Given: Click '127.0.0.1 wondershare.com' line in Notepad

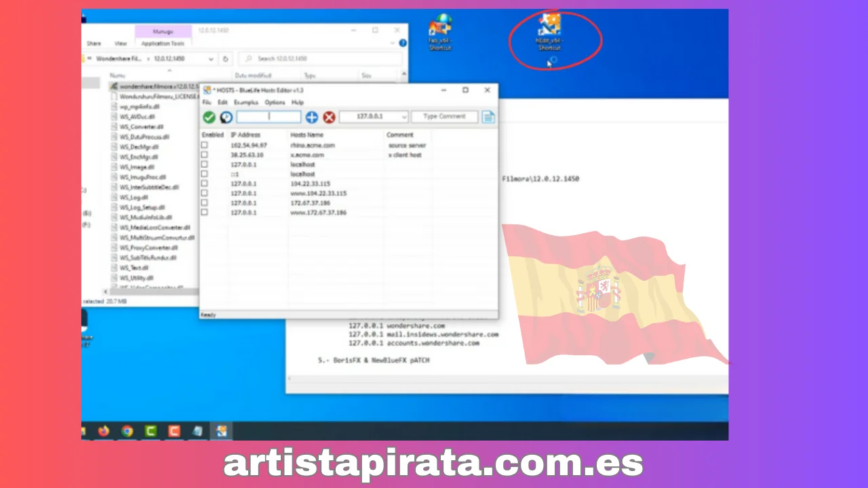Looking at the screenshot, I should [397, 325].
